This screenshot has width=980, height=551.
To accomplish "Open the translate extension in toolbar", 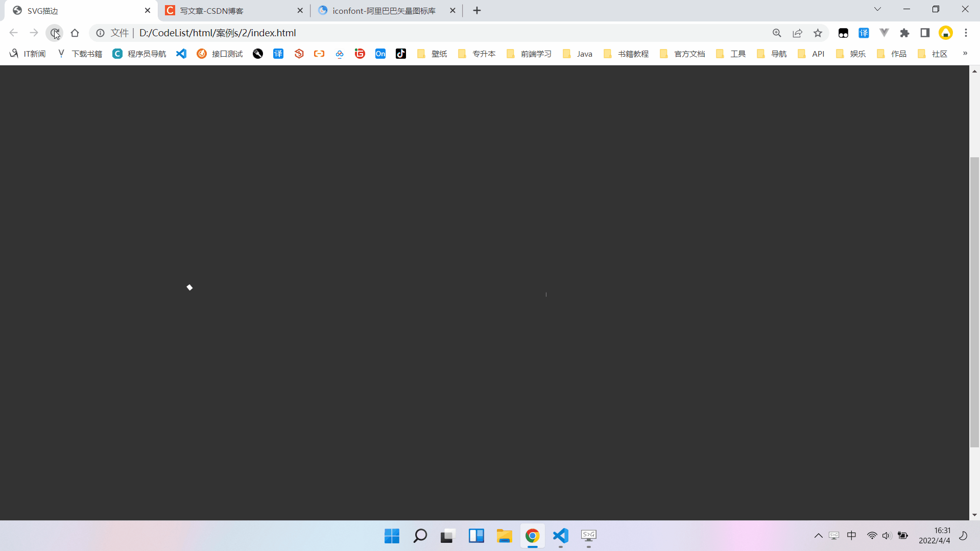I will (864, 33).
